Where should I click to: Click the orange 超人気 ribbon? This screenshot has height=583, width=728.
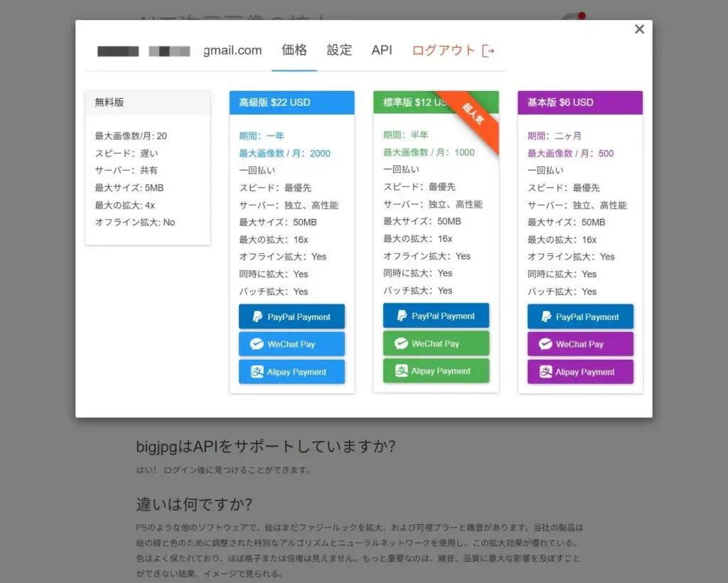pos(473,114)
